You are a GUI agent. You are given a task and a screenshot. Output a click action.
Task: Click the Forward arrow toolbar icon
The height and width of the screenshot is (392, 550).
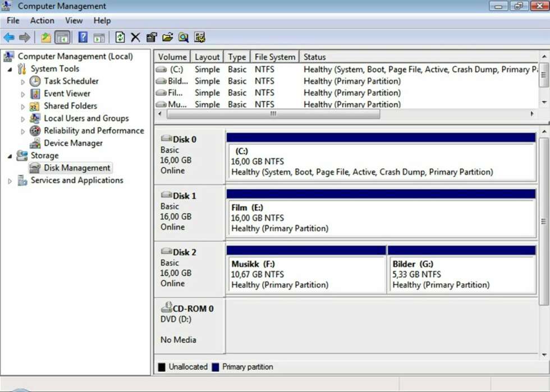[x=25, y=37]
